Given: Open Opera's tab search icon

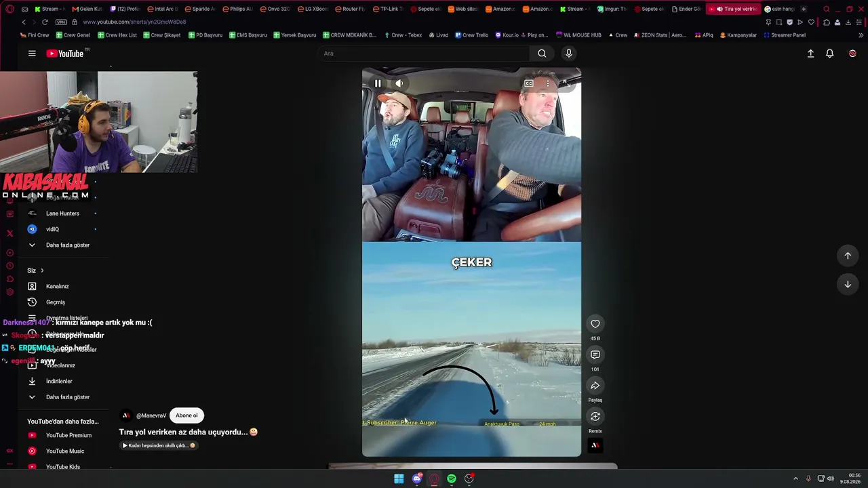Looking at the screenshot, I should (x=826, y=9).
